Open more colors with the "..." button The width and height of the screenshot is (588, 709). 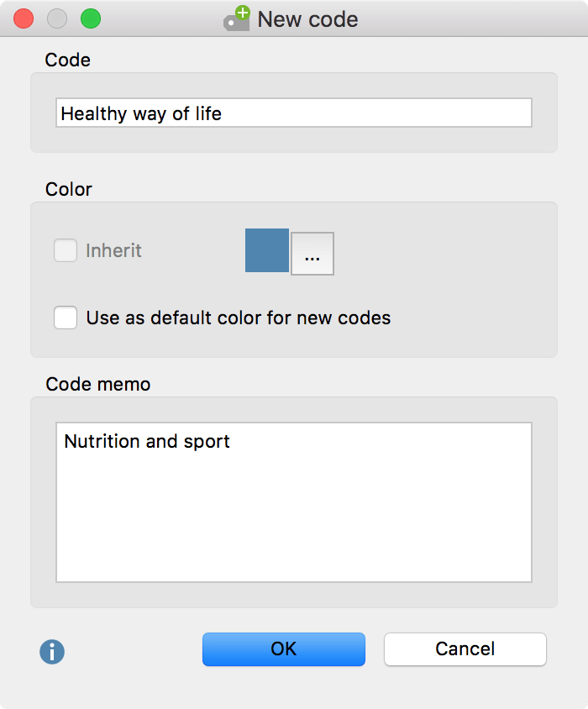(312, 254)
